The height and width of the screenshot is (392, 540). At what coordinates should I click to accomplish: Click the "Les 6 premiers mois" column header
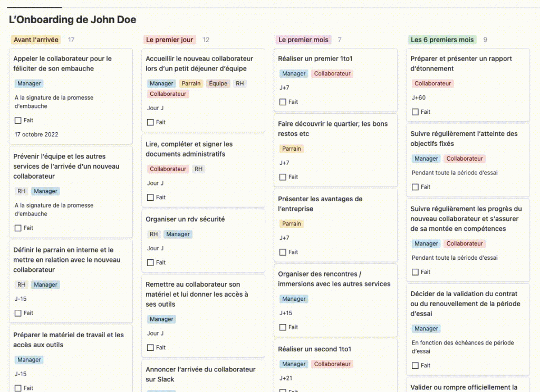tap(442, 40)
